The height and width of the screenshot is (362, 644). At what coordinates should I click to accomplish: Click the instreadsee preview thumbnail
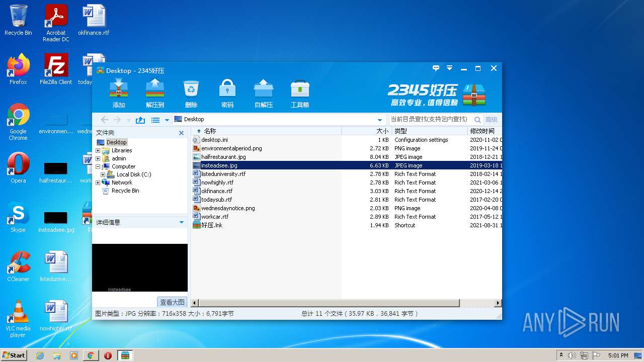140,267
